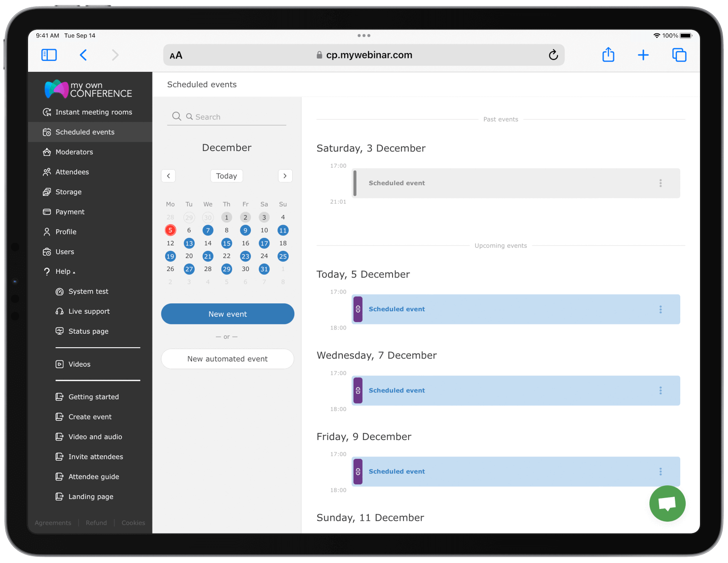Open options menu for 9 December event
Image resolution: width=728 pixels, height=563 pixels.
pyautogui.click(x=661, y=472)
